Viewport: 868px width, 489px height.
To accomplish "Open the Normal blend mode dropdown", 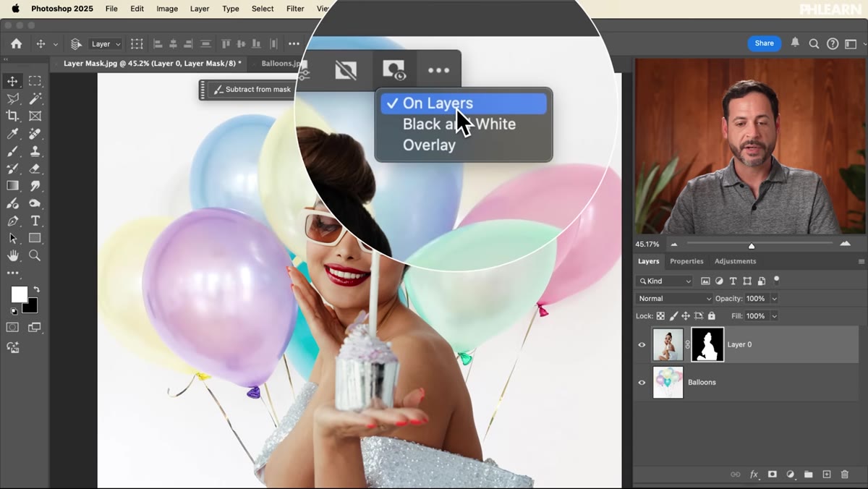I will (x=674, y=299).
